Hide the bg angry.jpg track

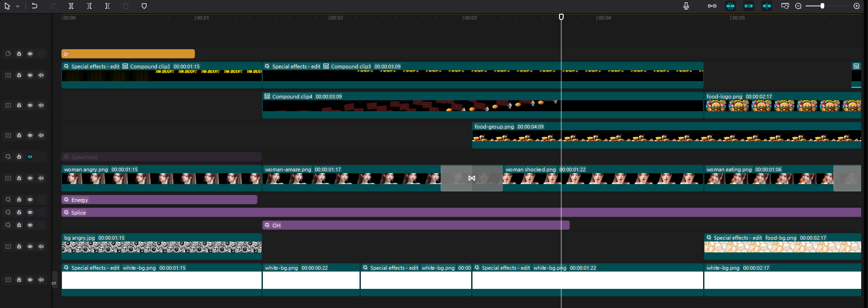click(x=30, y=246)
